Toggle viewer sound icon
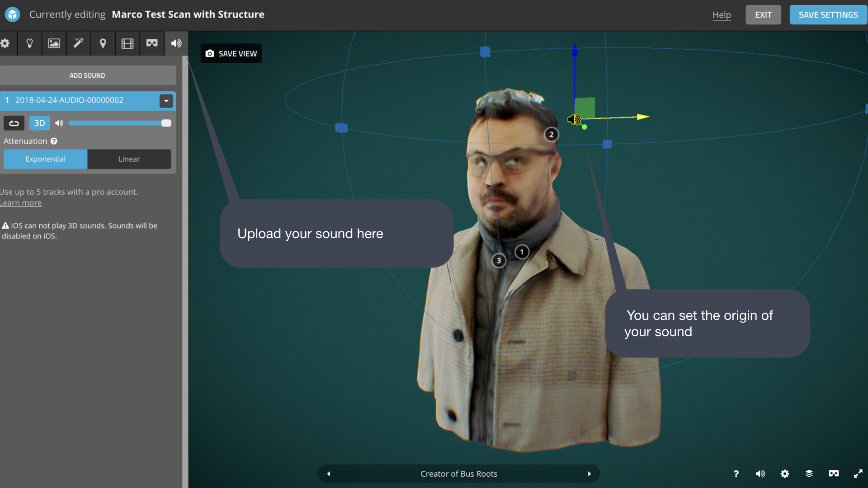 (x=760, y=474)
